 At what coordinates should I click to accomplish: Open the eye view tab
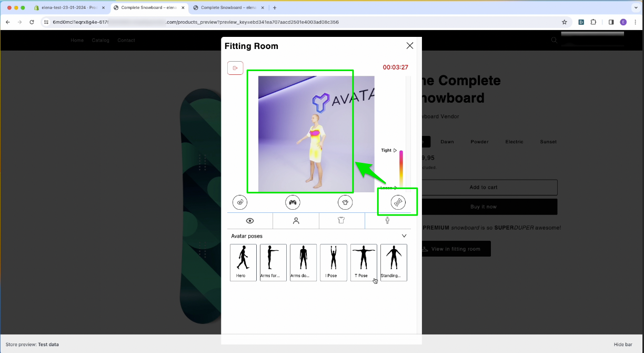point(250,221)
